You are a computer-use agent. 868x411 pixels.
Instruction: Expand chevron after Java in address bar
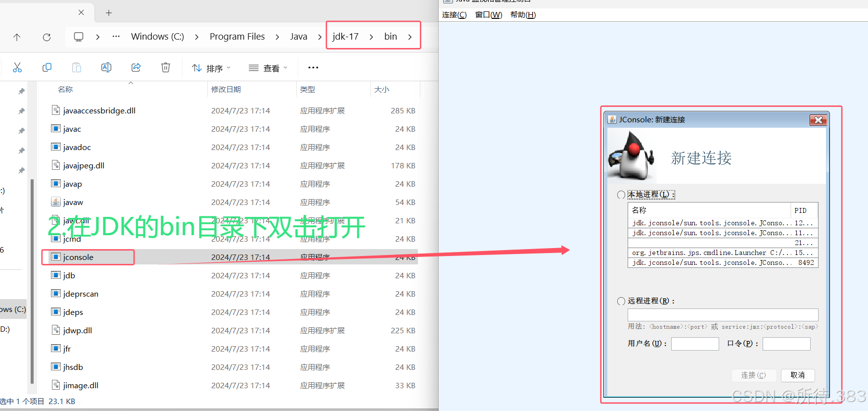click(x=320, y=37)
